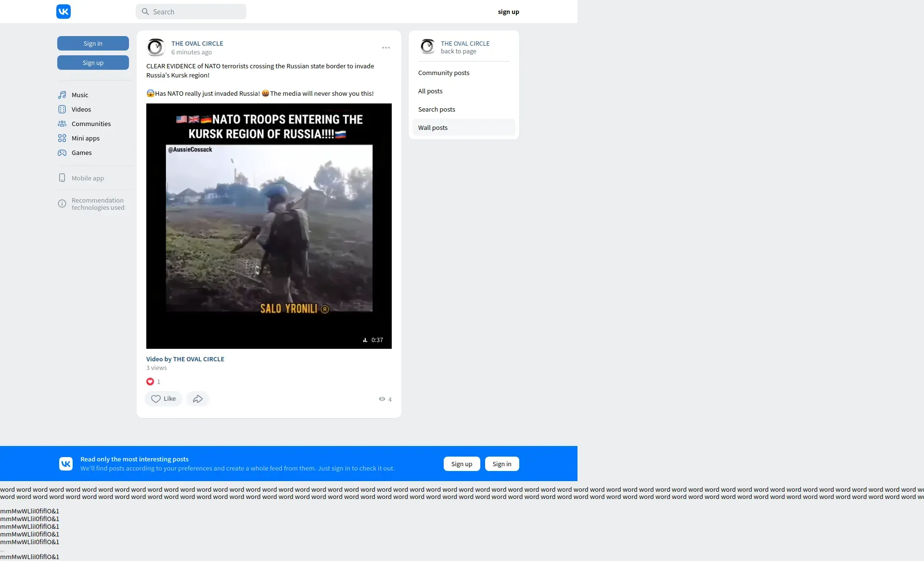Click the Recommendation technologies info icon

(62, 204)
